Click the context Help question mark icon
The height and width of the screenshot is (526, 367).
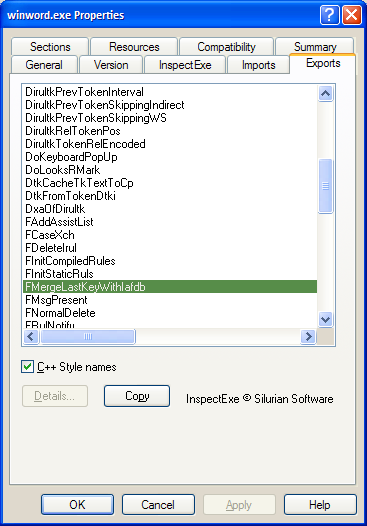click(329, 15)
